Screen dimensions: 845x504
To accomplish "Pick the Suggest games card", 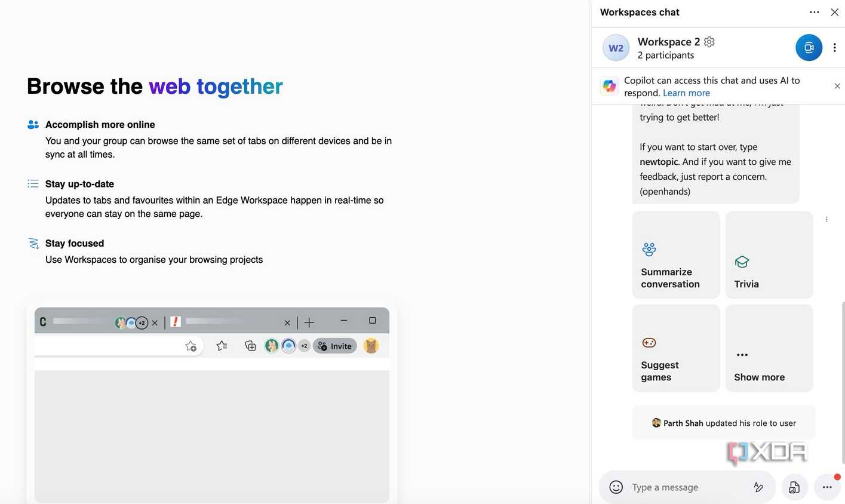I will pyautogui.click(x=676, y=348).
